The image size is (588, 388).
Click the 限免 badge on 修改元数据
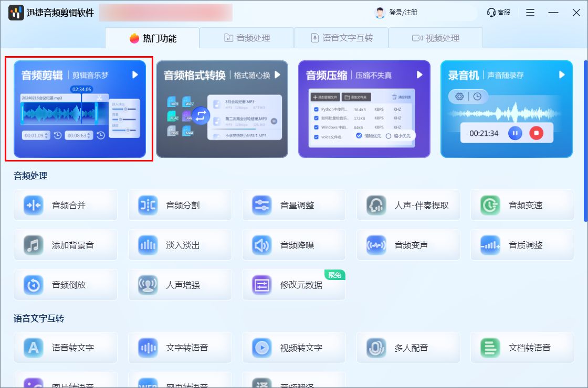tap(334, 275)
